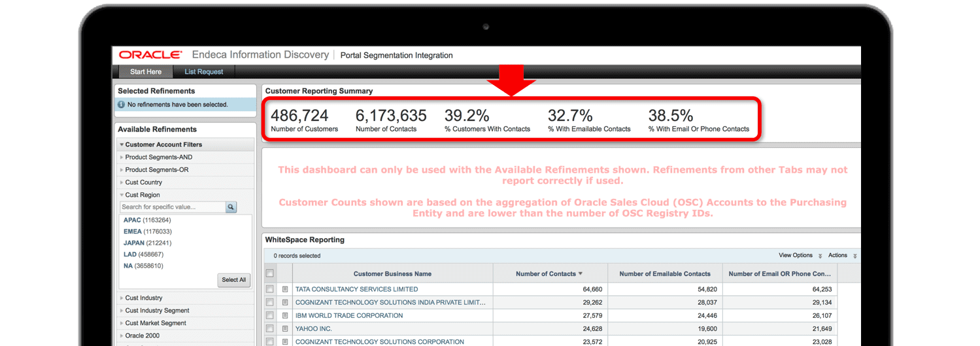Filter by the EMEA region link
The width and height of the screenshot is (980, 346).
tap(132, 232)
